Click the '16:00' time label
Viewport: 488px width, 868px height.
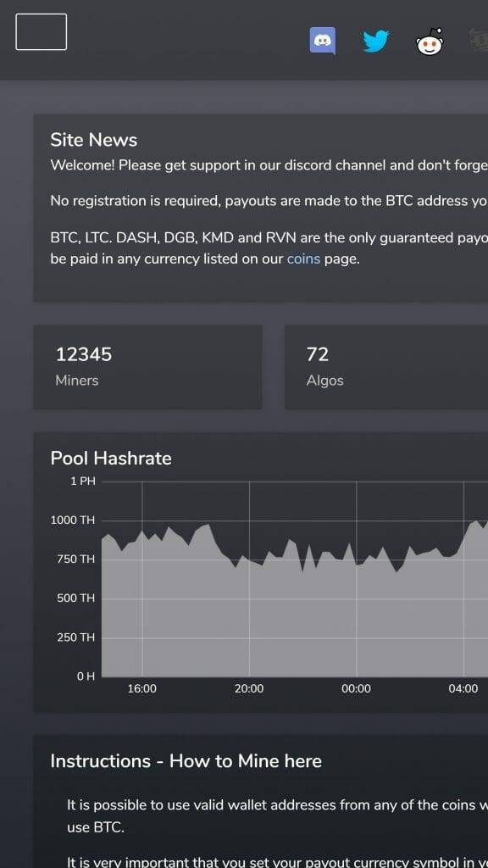[142, 688]
